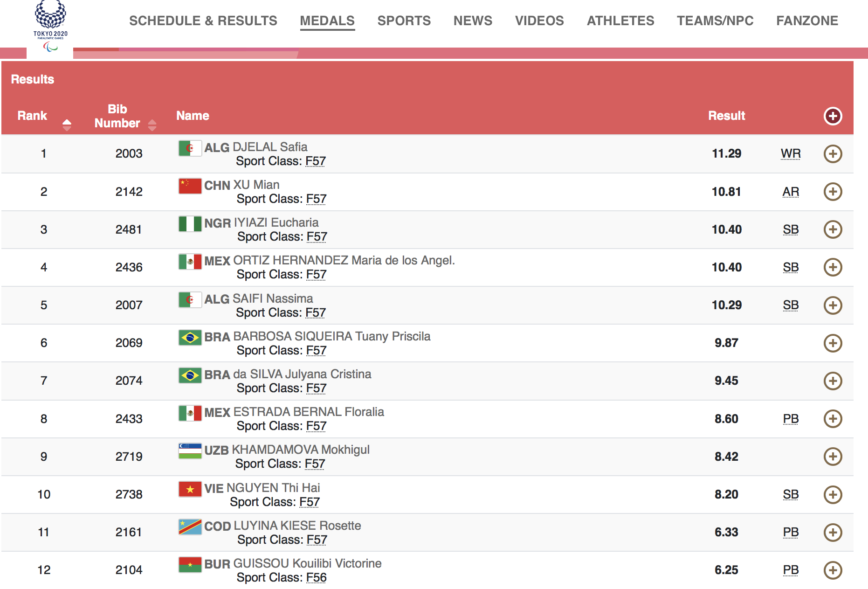The image size is (868, 589).
Task: Expand details for KHAMDAMOVA Mokhigul row
Action: (x=833, y=457)
